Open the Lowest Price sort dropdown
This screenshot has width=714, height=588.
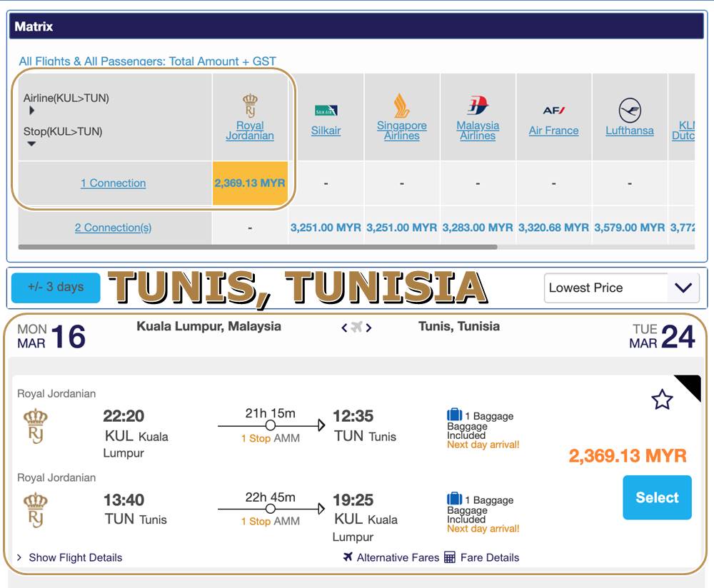pyautogui.click(x=622, y=288)
